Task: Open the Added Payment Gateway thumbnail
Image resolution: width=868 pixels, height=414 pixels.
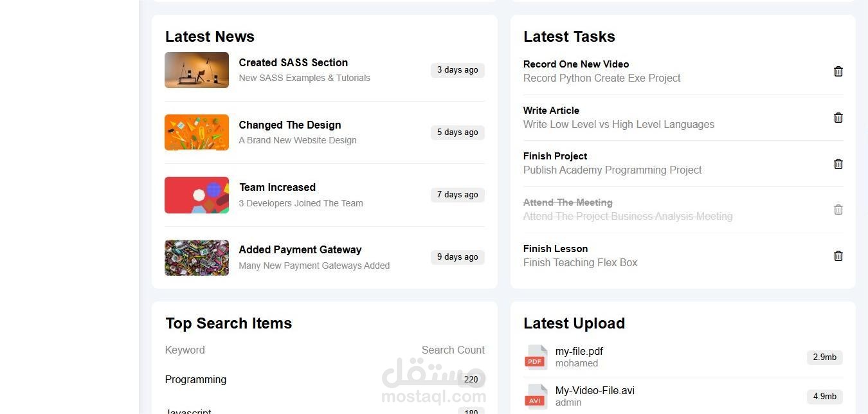Action: 197,258
